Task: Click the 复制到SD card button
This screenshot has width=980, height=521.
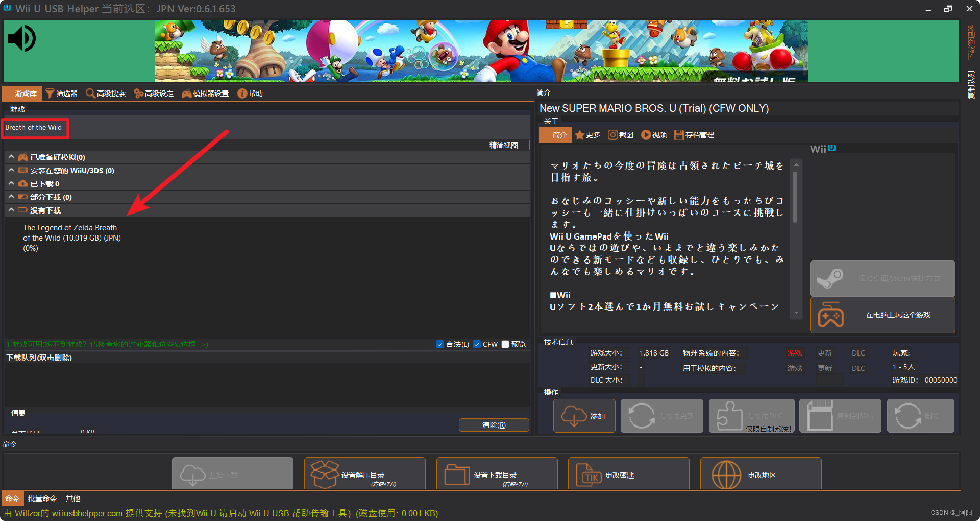Action: tap(840, 416)
